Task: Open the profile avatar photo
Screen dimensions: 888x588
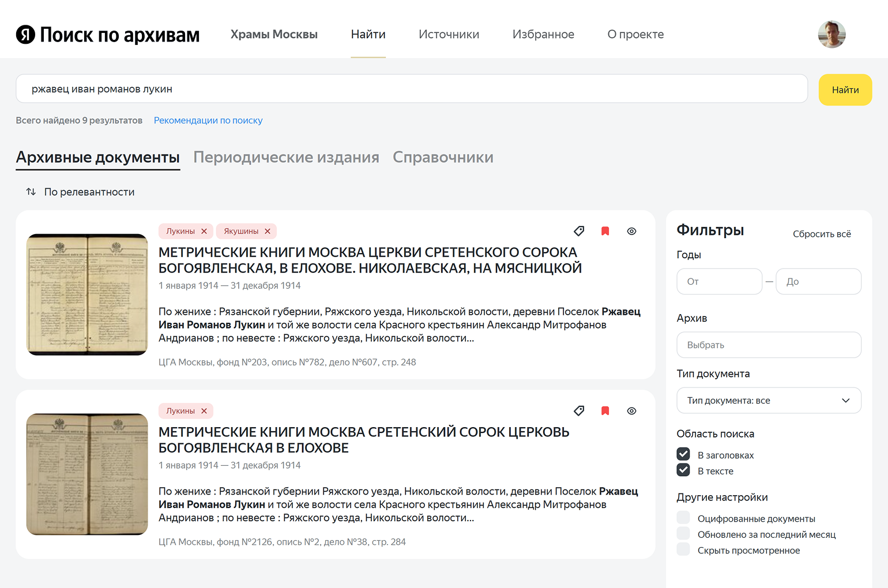Action: point(831,34)
